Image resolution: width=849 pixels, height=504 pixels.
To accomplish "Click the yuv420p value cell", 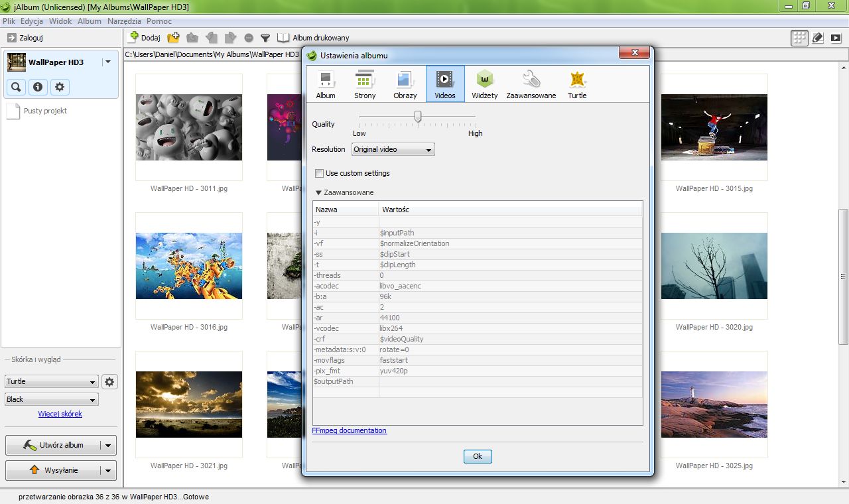I will pyautogui.click(x=510, y=371).
